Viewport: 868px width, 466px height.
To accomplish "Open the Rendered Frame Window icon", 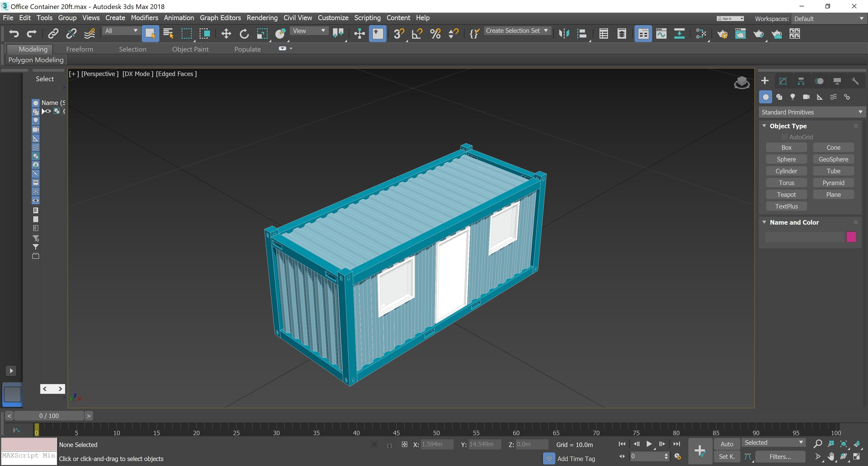I will coord(740,34).
